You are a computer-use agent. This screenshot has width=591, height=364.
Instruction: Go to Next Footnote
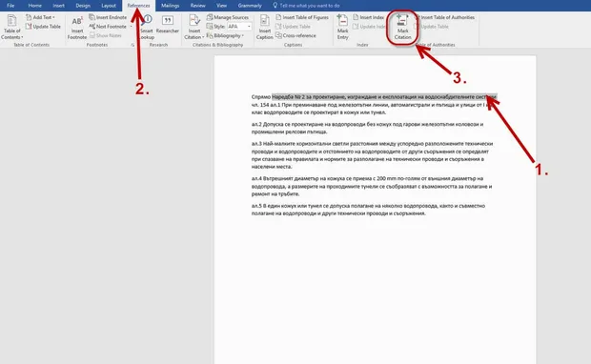click(x=108, y=27)
